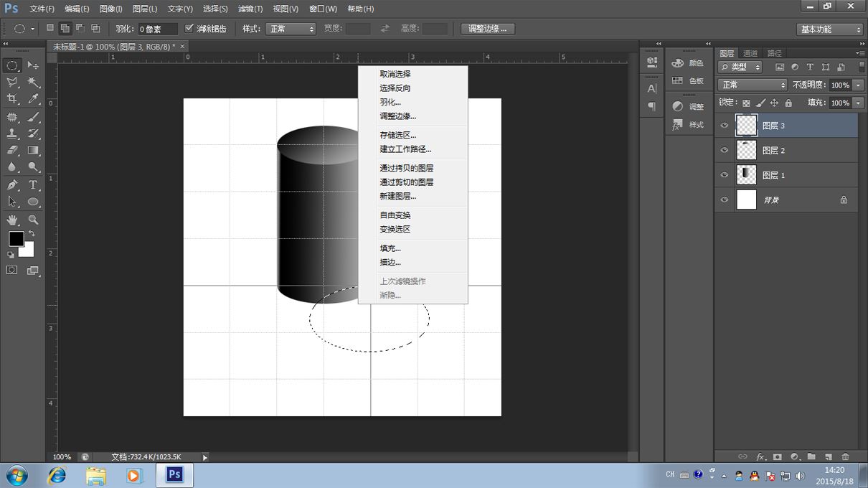Viewport: 868px width, 488px height.
Task: Click the background color swatch
Action: click(28, 250)
